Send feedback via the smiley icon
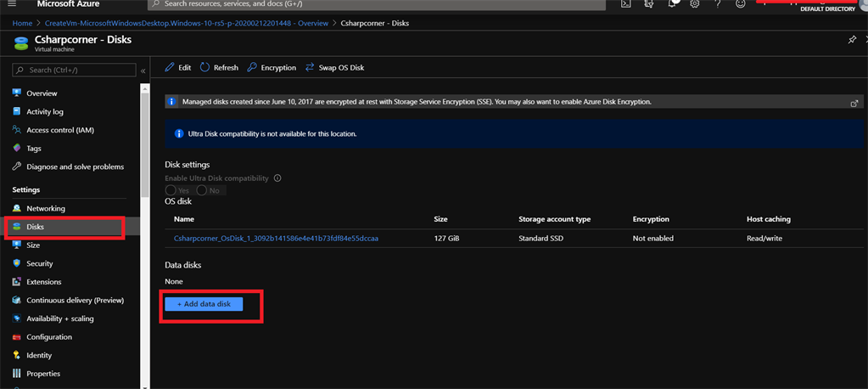Viewport: 868px width, 389px height. [740, 3]
